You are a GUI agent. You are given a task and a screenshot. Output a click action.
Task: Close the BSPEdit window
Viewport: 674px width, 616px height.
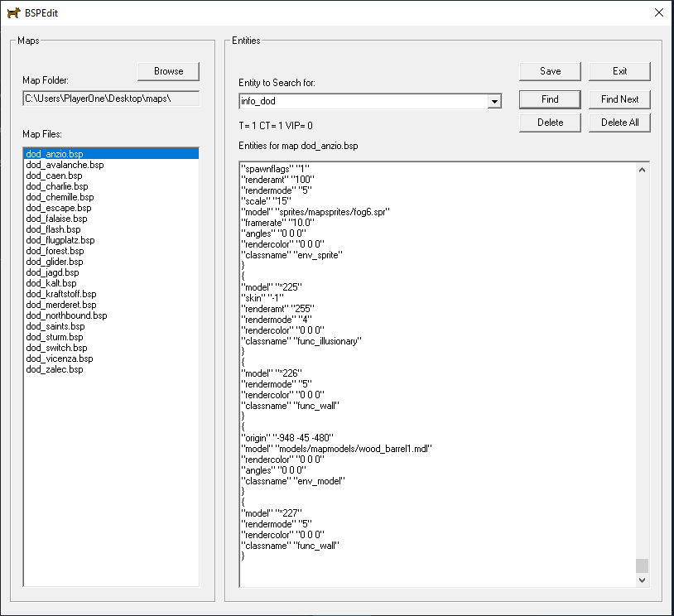click(x=658, y=13)
